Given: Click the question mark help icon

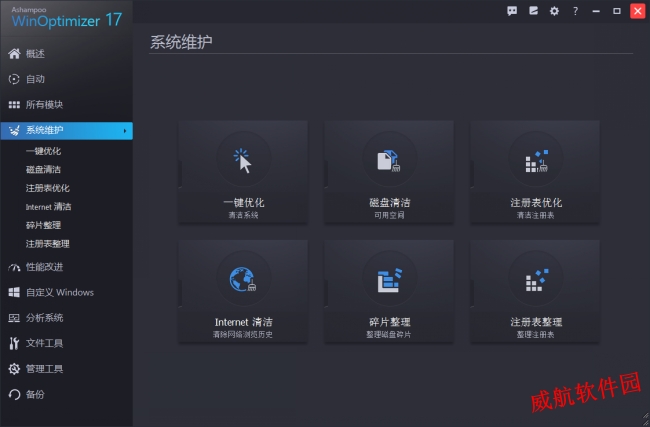Looking at the screenshot, I should [575, 11].
